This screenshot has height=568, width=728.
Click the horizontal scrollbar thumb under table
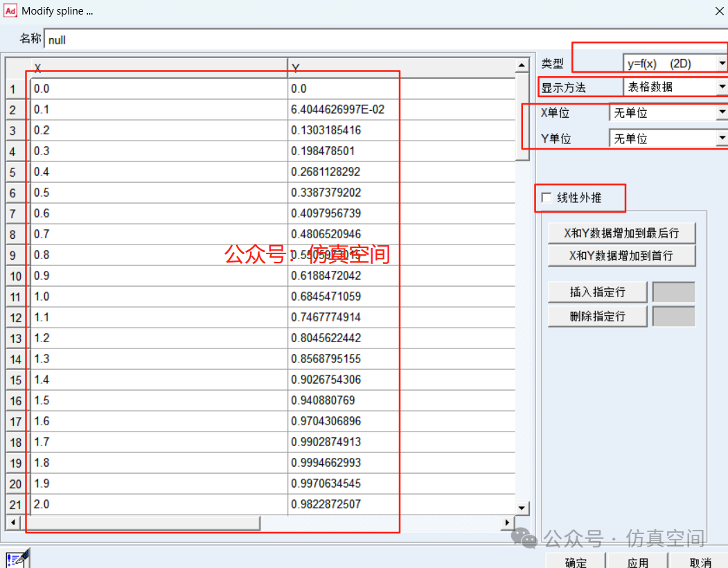pyautogui.click(x=139, y=522)
